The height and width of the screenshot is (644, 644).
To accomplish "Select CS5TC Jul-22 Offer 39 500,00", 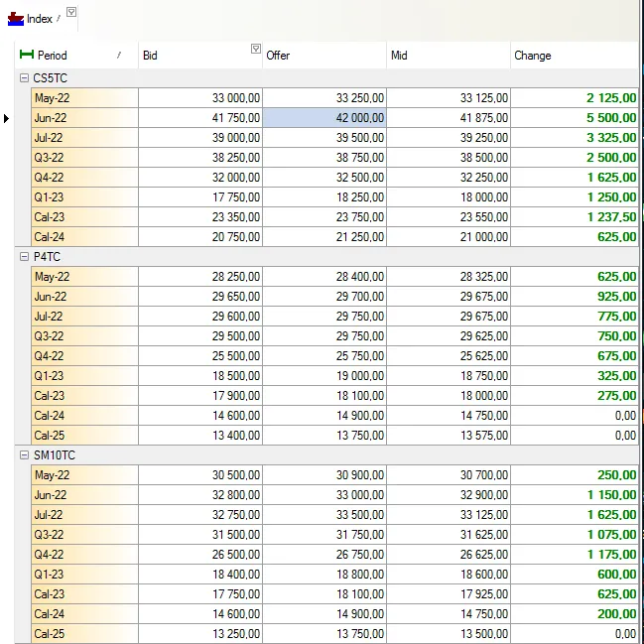I will click(324, 138).
